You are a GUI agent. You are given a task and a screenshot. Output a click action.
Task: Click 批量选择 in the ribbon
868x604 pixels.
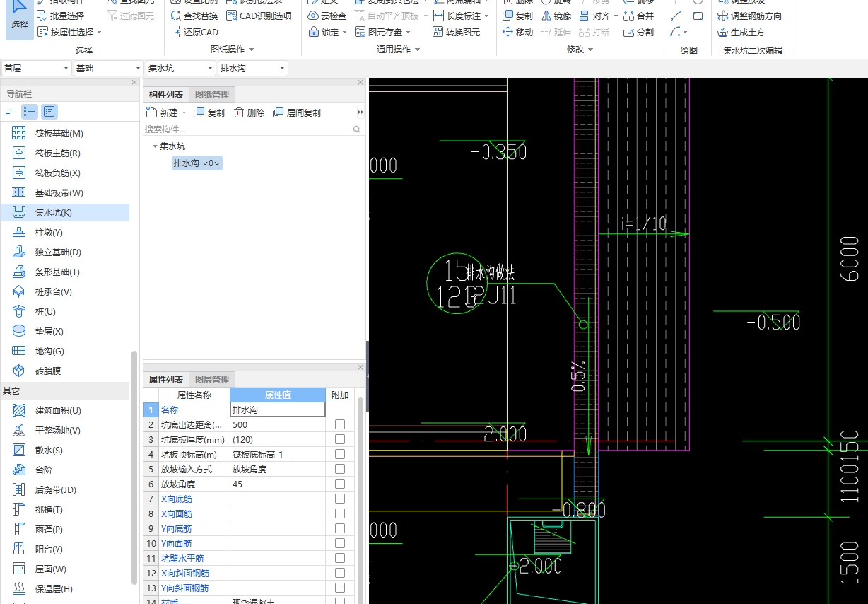point(61,16)
